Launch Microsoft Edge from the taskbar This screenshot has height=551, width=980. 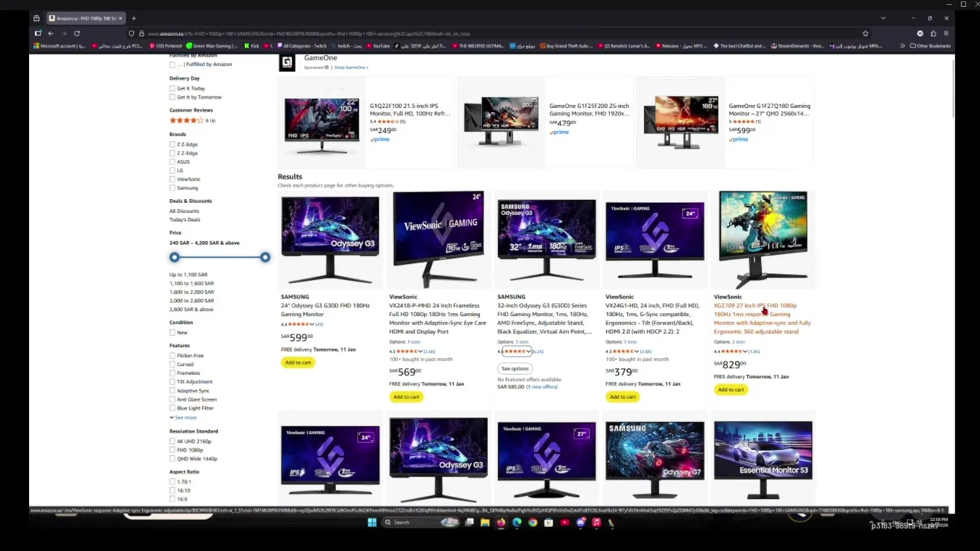[x=517, y=523]
